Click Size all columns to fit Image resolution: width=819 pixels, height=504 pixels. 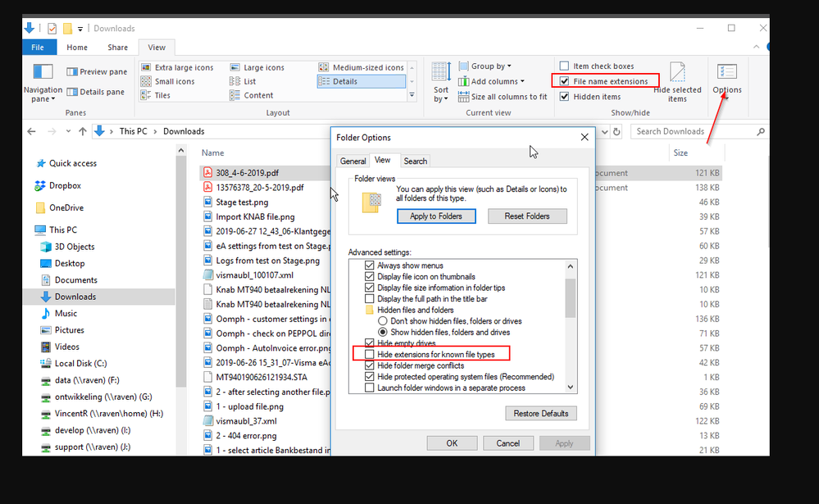[503, 97]
